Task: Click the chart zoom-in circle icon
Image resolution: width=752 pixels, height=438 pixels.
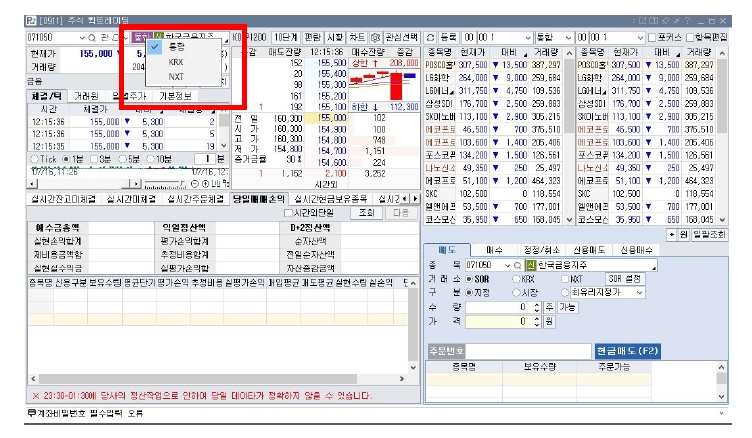Action: [205, 184]
